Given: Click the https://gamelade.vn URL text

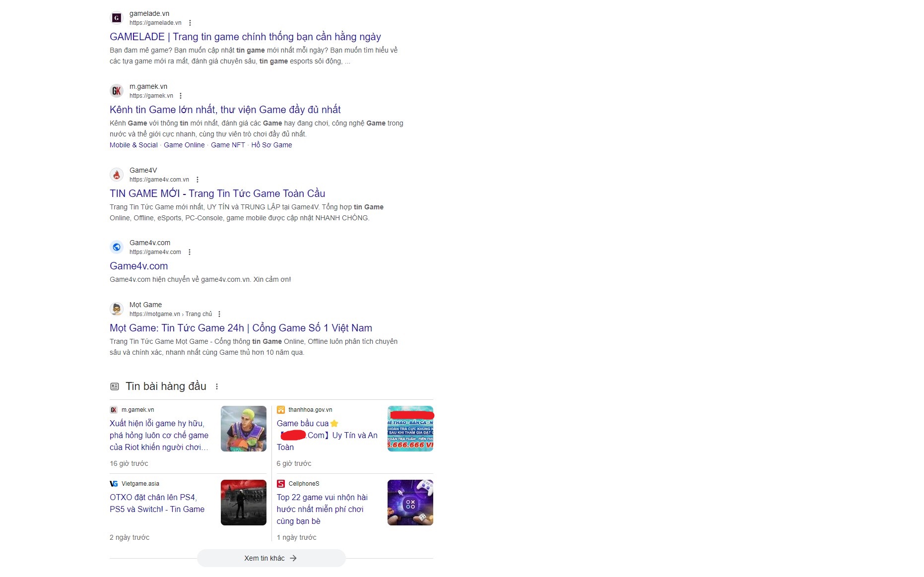Looking at the screenshot, I should tap(155, 23).
